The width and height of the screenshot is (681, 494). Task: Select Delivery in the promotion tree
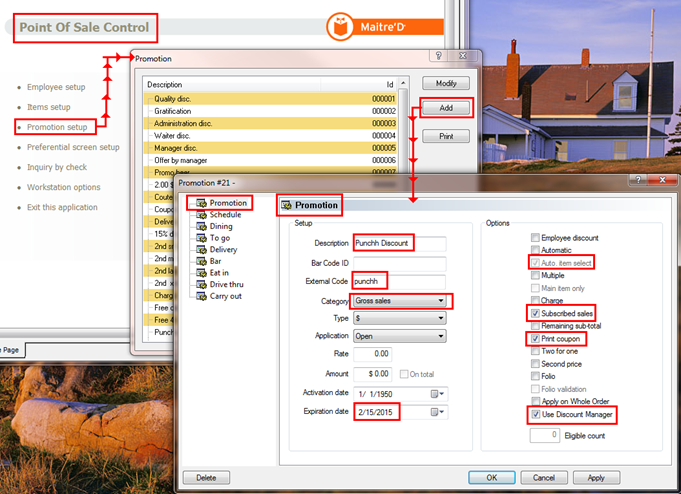pos(223,249)
